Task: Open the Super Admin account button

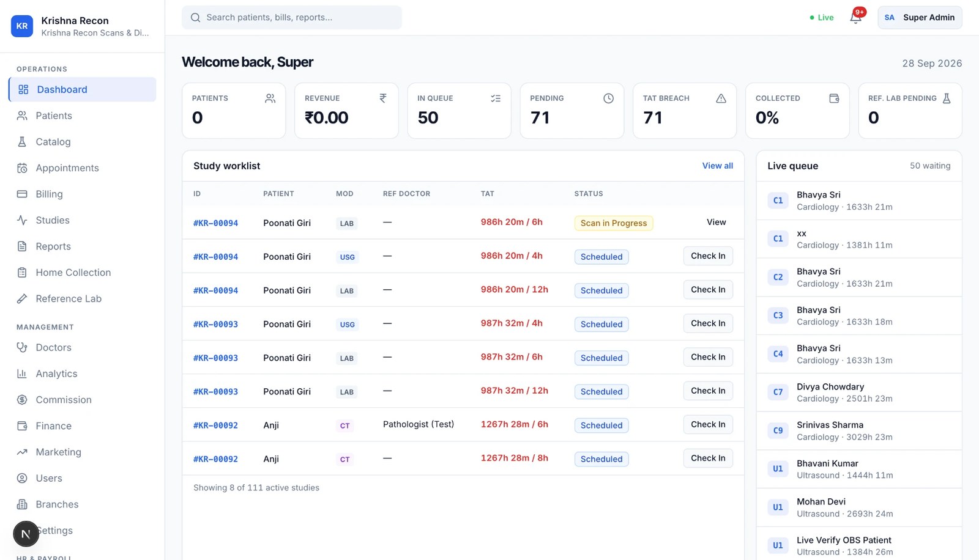Action: (920, 17)
